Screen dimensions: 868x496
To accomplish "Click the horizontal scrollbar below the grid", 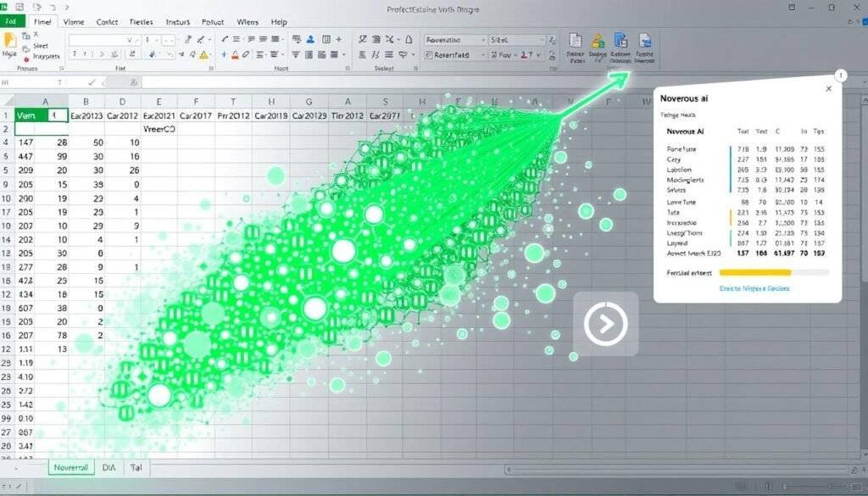I will [x=678, y=470].
